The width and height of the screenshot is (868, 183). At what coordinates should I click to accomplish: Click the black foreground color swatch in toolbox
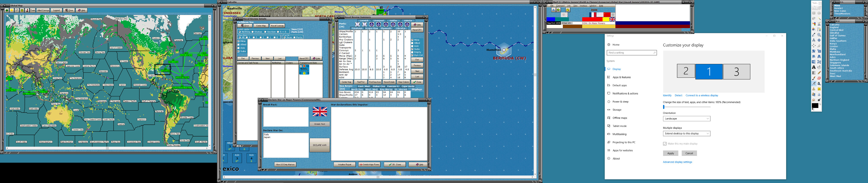tap(815, 106)
